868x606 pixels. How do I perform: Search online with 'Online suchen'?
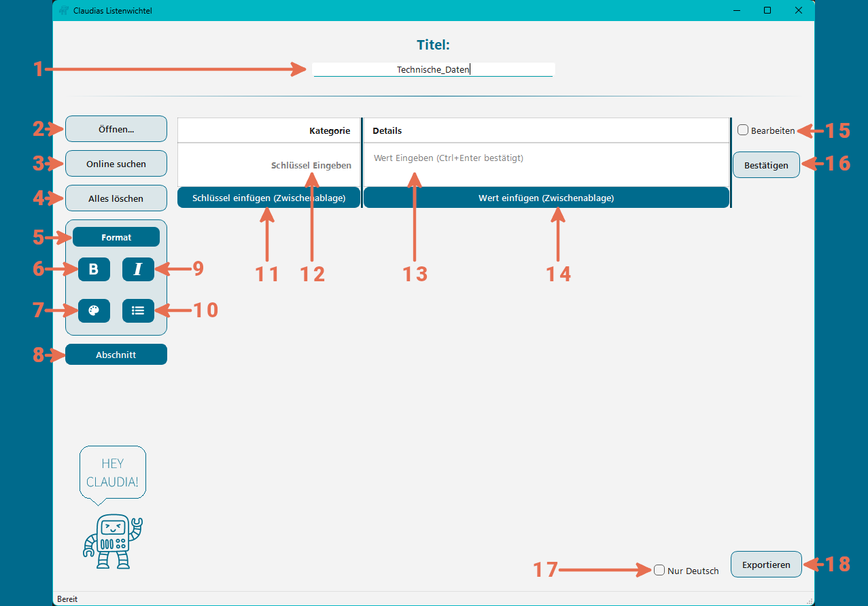pyautogui.click(x=116, y=163)
